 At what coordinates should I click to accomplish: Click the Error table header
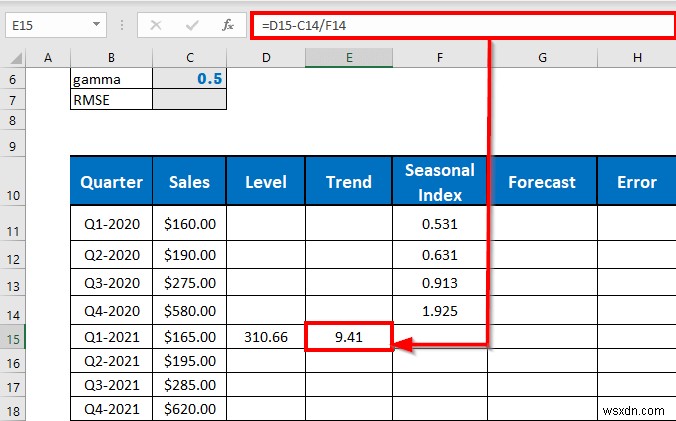637,181
